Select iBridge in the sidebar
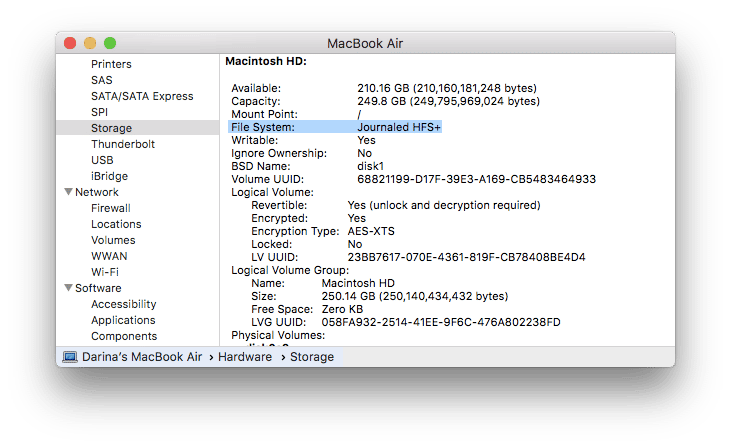This screenshot has height=447, width=731. click(x=110, y=176)
